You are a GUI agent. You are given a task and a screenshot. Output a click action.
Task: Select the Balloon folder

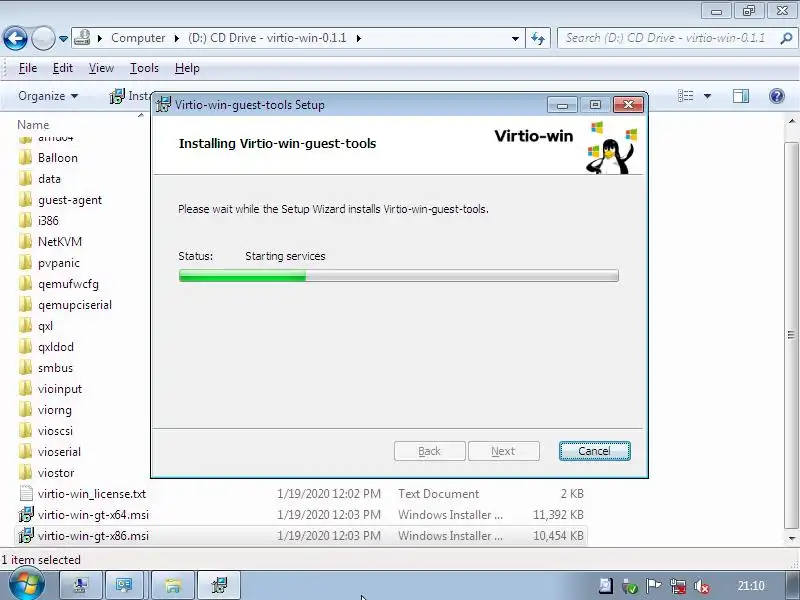pyautogui.click(x=58, y=158)
